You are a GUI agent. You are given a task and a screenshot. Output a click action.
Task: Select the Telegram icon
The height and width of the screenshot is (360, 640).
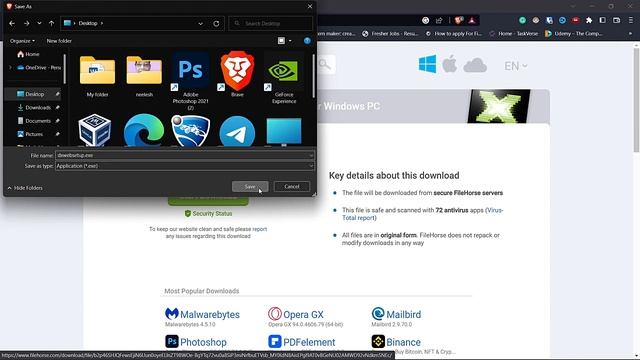(x=237, y=131)
